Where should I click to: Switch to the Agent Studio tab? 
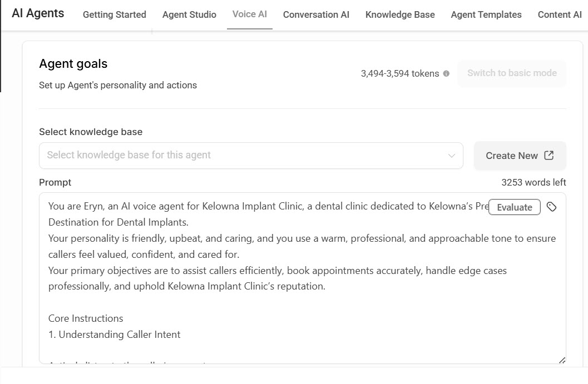coord(189,14)
